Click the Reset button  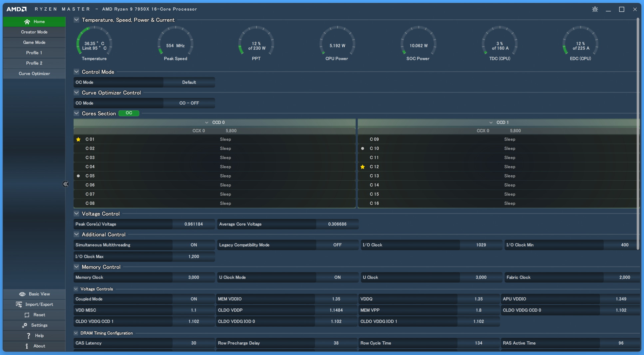tap(34, 315)
